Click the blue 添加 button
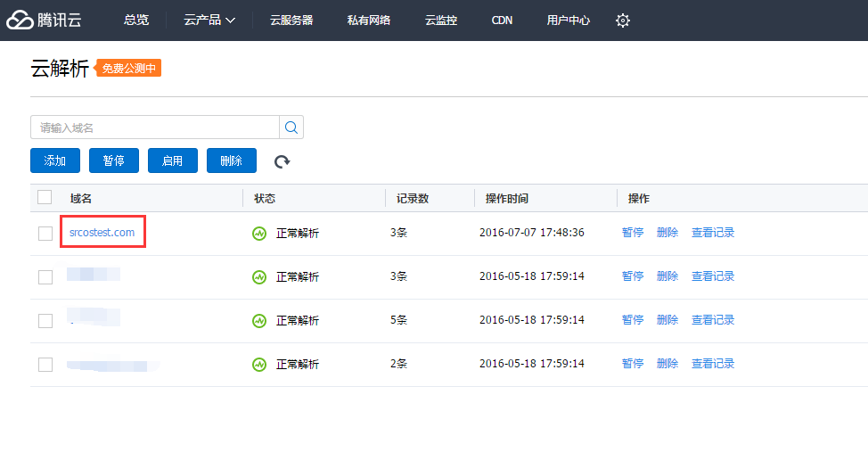868x469 pixels. click(55, 160)
